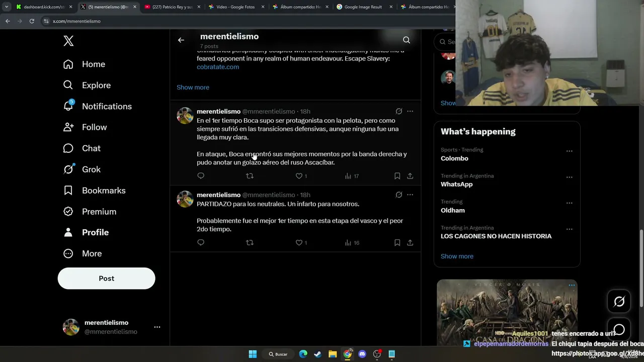This screenshot has width=644, height=362.
Task: Open more options on the "En el 1er tiempo" post
Action: pyautogui.click(x=410, y=111)
